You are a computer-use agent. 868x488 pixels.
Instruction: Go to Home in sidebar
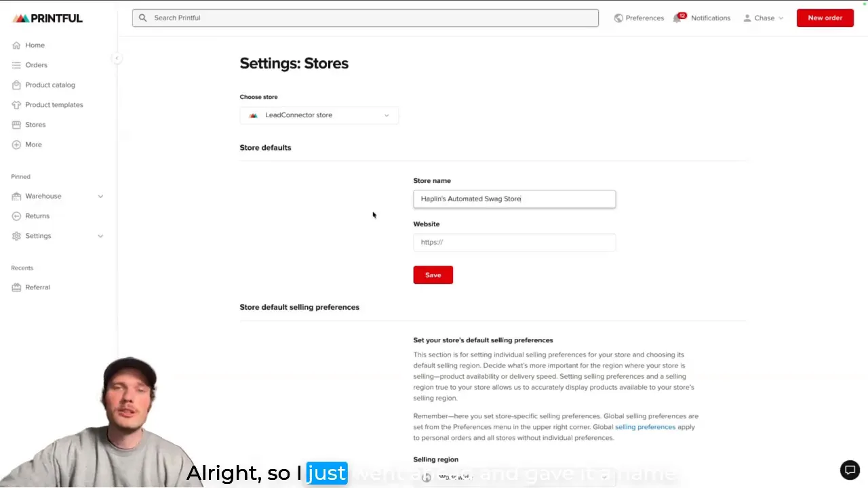click(35, 45)
